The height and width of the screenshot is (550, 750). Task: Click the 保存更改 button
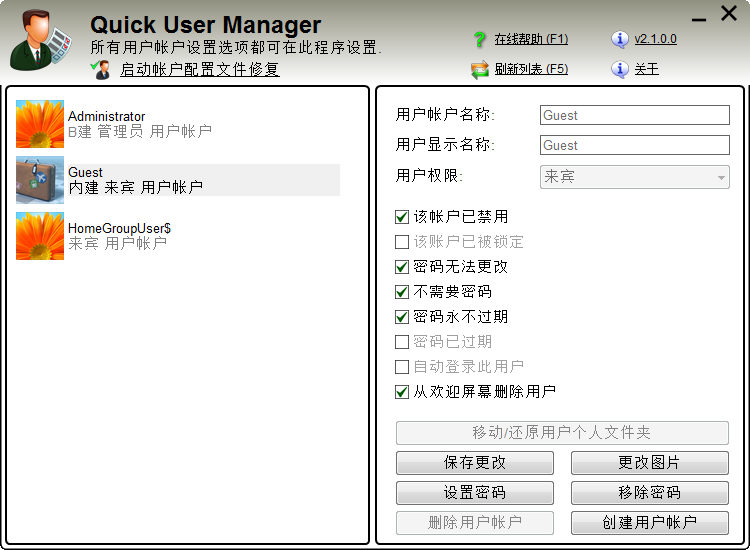[x=475, y=463]
